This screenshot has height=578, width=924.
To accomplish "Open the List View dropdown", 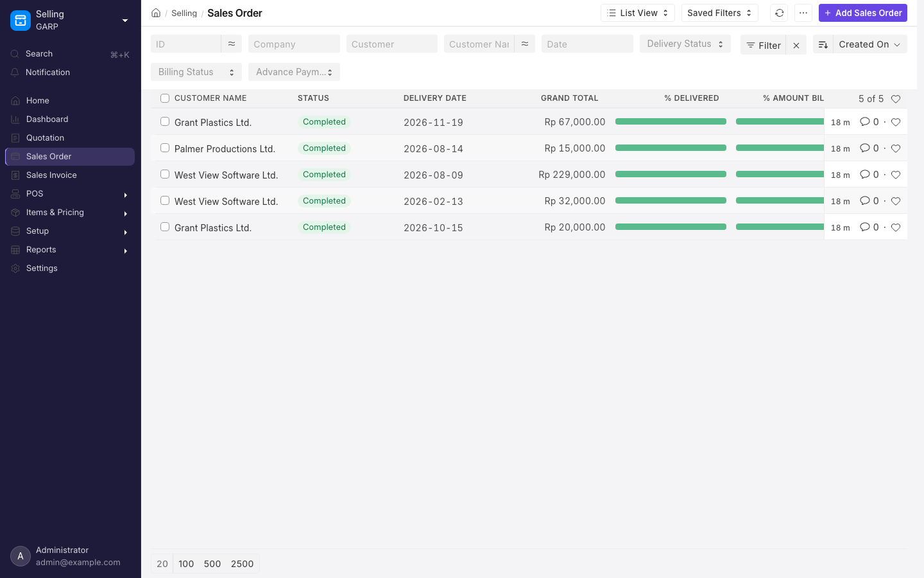I will point(638,13).
